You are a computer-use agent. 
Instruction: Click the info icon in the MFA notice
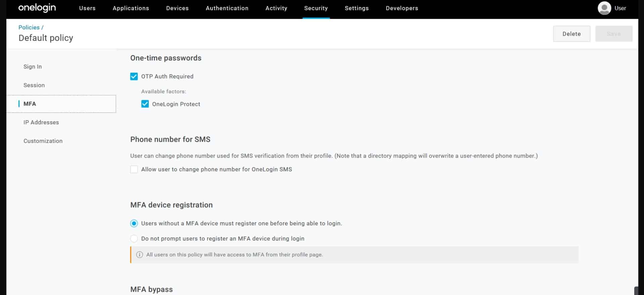[139, 255]
